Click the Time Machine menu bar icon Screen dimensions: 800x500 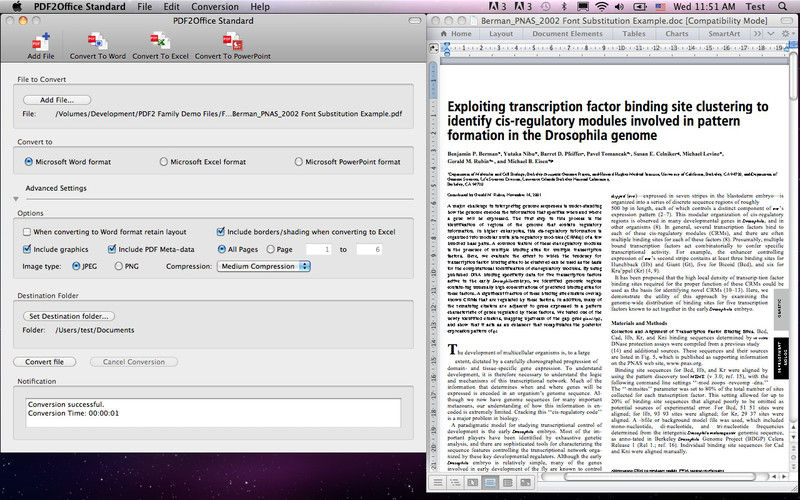click(x=546, y=7)
